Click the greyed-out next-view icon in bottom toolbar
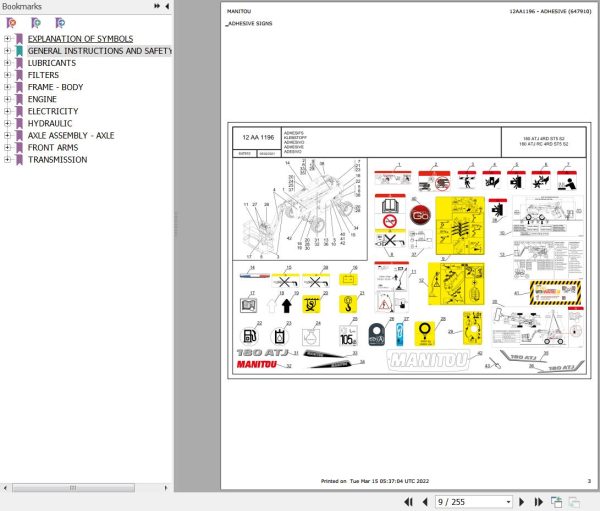 click(x=574, y=502)
